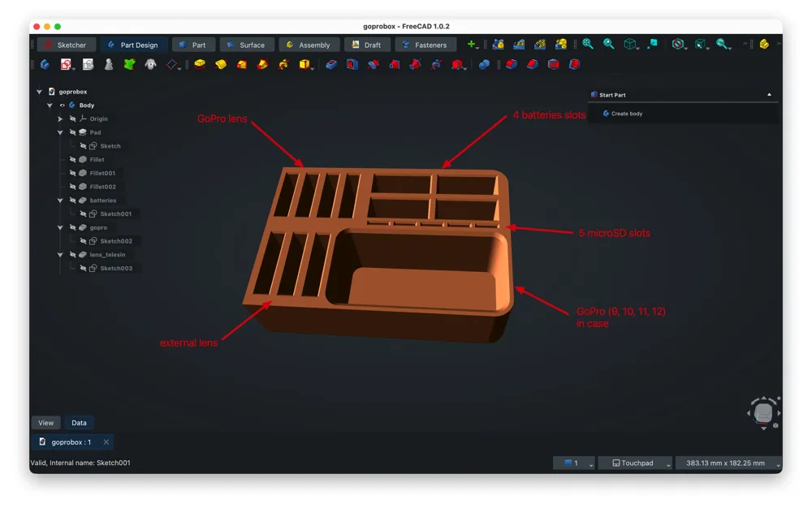
Task: Open the green plus add workbench dropdown
Action: 472,44
